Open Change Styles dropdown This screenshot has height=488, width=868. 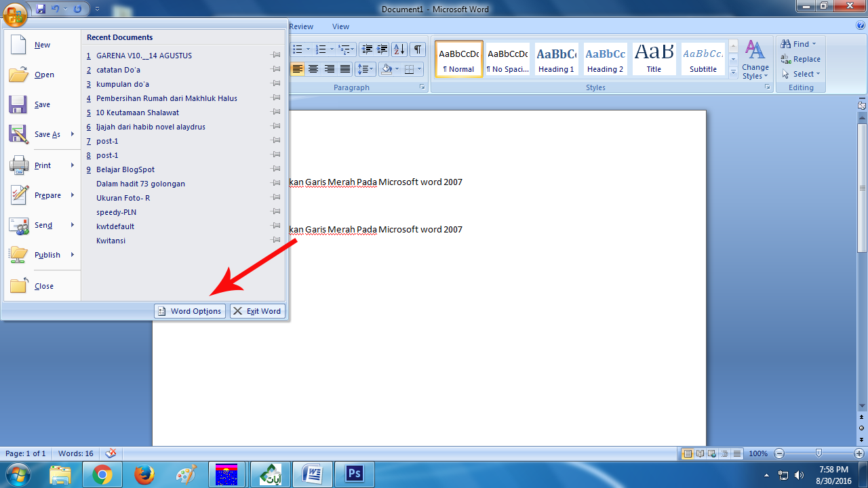[x=755, y=60]
